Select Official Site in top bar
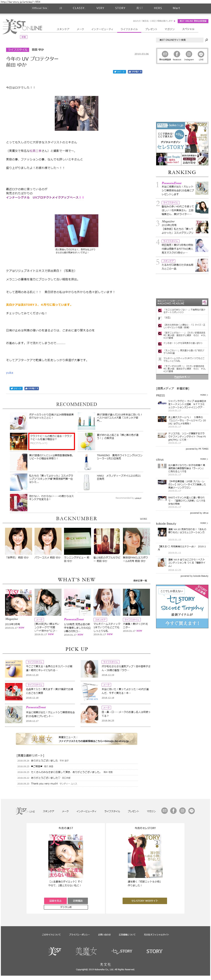This screenshot has height=980, width=211. (x=40, y=8)
